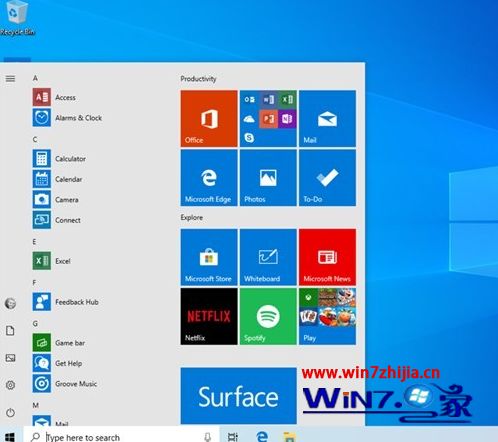Screen dimensions: 498x442
Task: Click the letter F section header
Action: [x=34, y=283]
